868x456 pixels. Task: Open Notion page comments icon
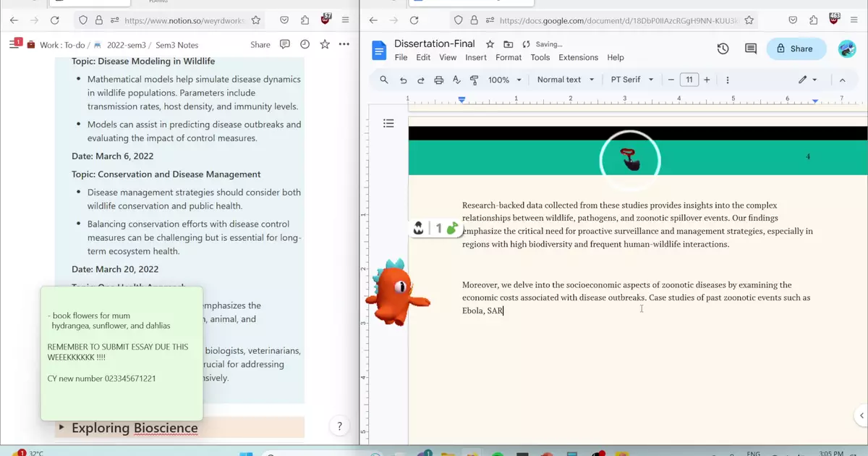coord(285,45)
